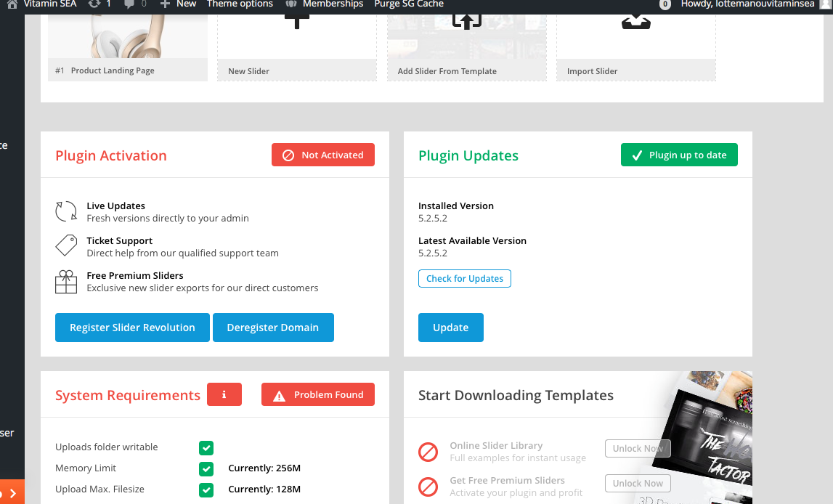This screenshot has height=504, width=833.
Task: Click the templates preview image collage
Action: pos(702,438)
